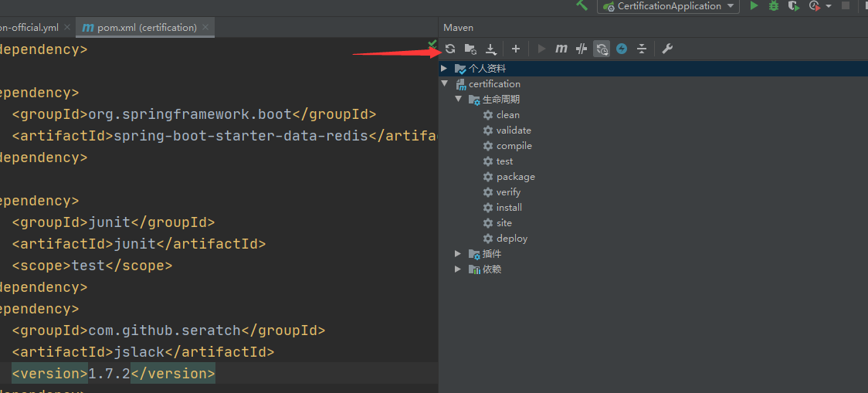Click the Maven tool window title

point(459,28)
